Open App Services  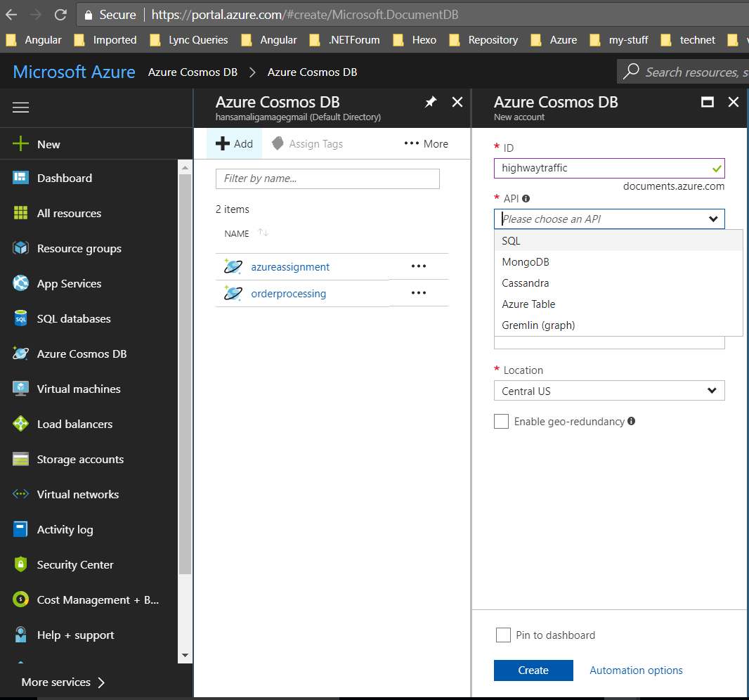[70, 283]
